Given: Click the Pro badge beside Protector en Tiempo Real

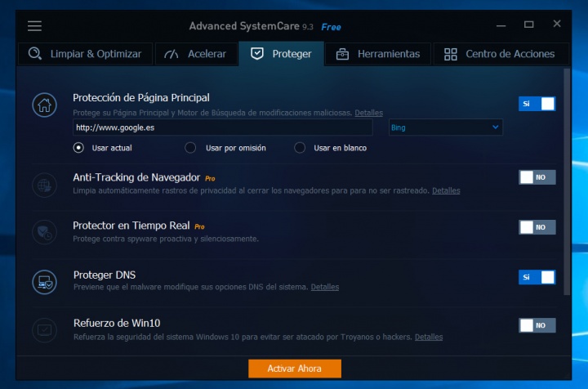Looking at the screenshot, I should (x=199, y=226).
